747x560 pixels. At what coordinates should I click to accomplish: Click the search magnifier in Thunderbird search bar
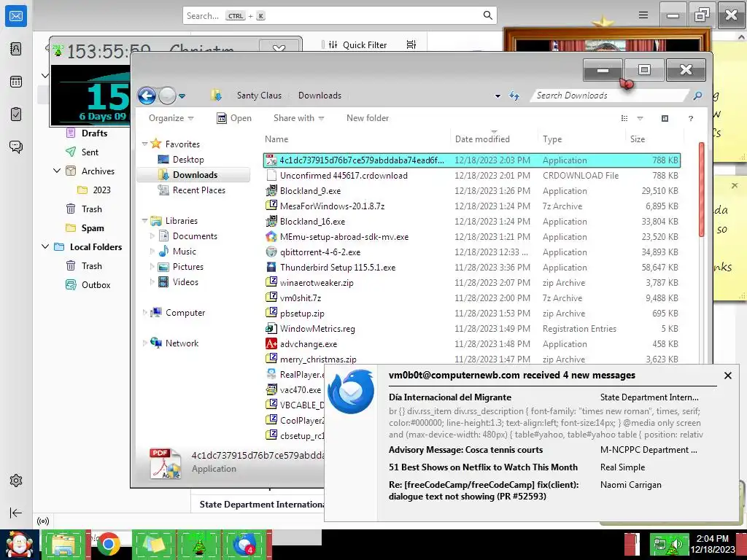point(488,15)
